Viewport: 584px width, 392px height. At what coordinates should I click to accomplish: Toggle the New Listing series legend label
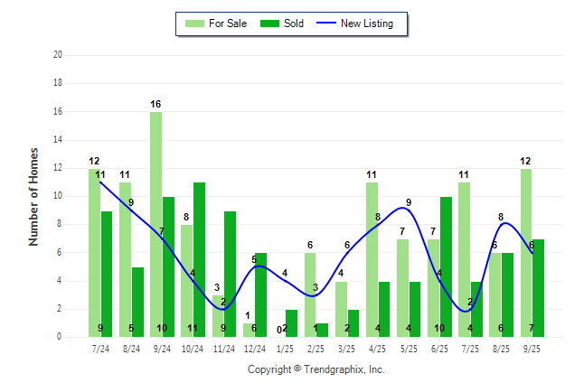(x=367, y=23)
